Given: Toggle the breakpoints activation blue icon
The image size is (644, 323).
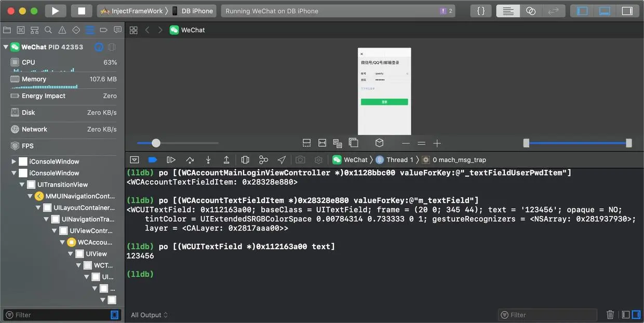Looking at the screenshot, I should (x=153, y=160).
